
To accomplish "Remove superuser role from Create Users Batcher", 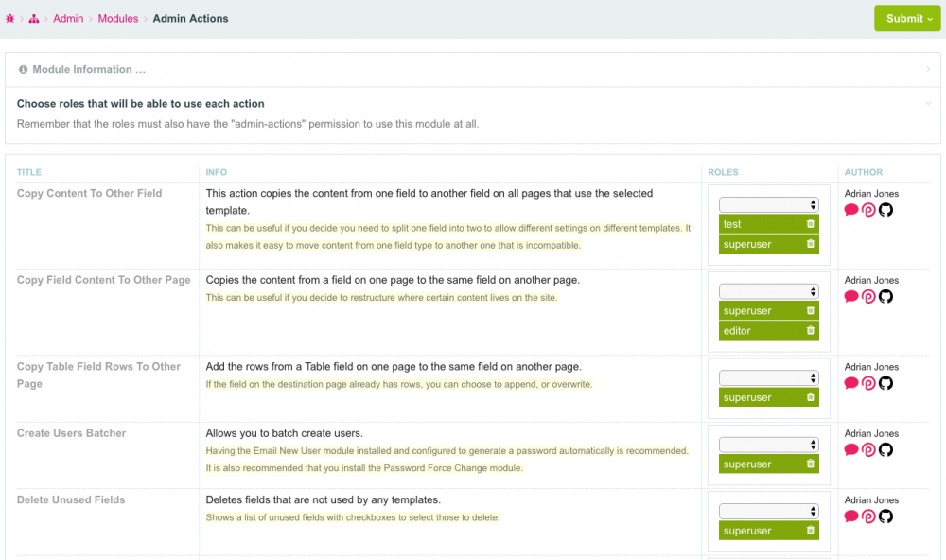I will pos(810,464).
